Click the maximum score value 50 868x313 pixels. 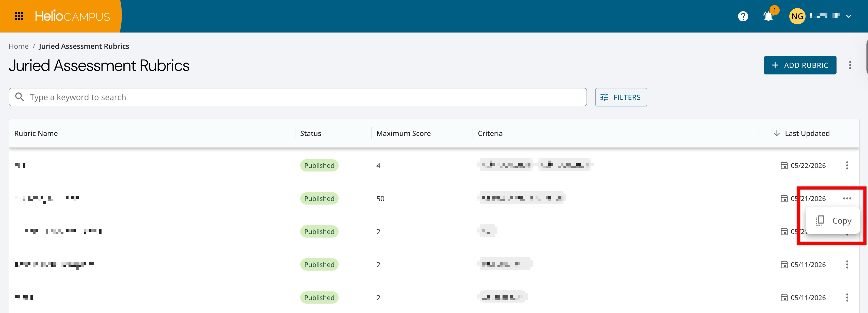380,199
